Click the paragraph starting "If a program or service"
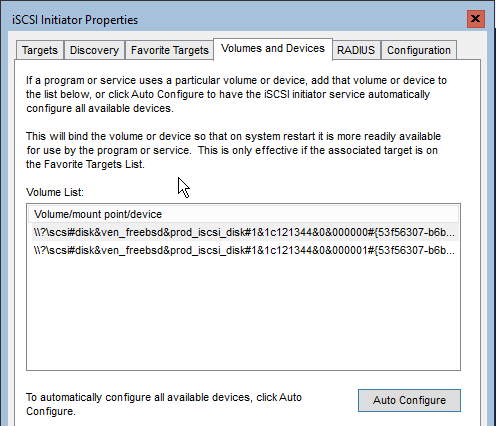 click(236, 94)
